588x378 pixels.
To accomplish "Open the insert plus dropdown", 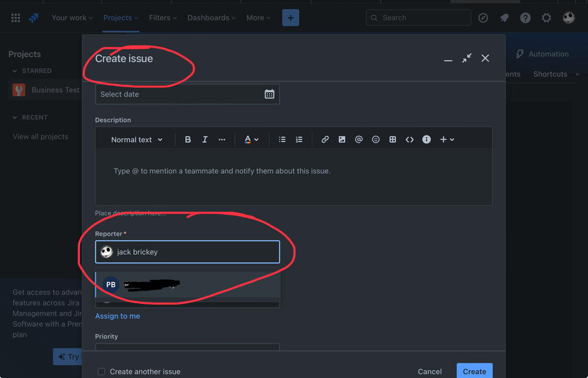I will [447, 140].
